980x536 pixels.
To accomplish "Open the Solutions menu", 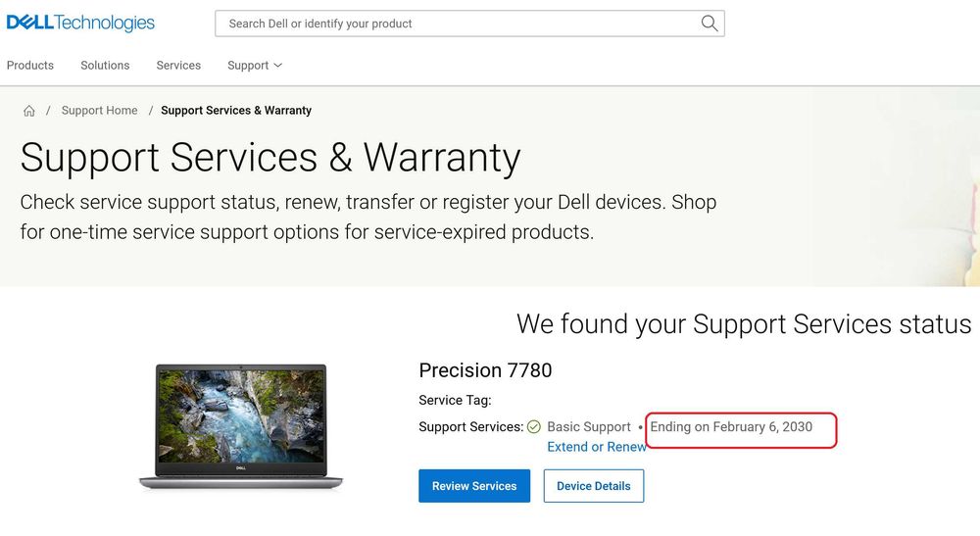I will pos(105,66).
